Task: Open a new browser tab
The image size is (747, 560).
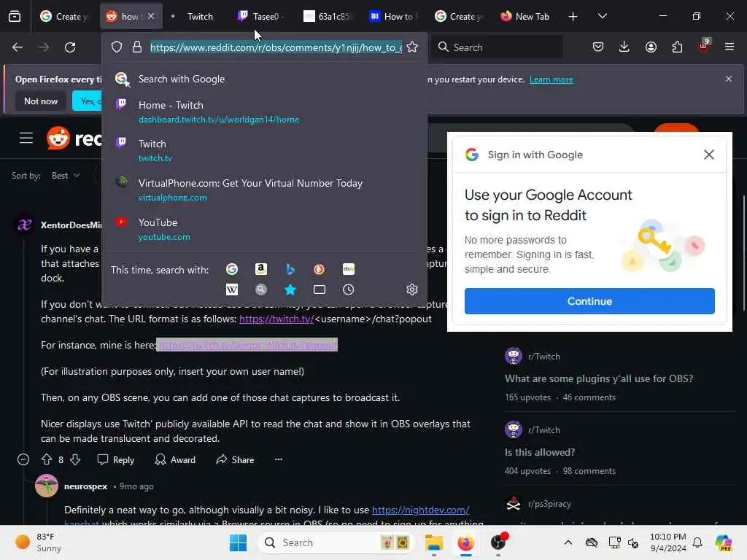Action: coord(573,17)
